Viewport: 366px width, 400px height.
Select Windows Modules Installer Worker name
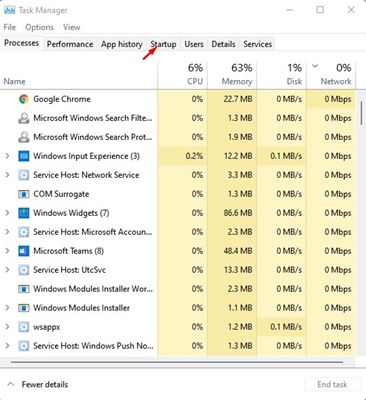93,289
